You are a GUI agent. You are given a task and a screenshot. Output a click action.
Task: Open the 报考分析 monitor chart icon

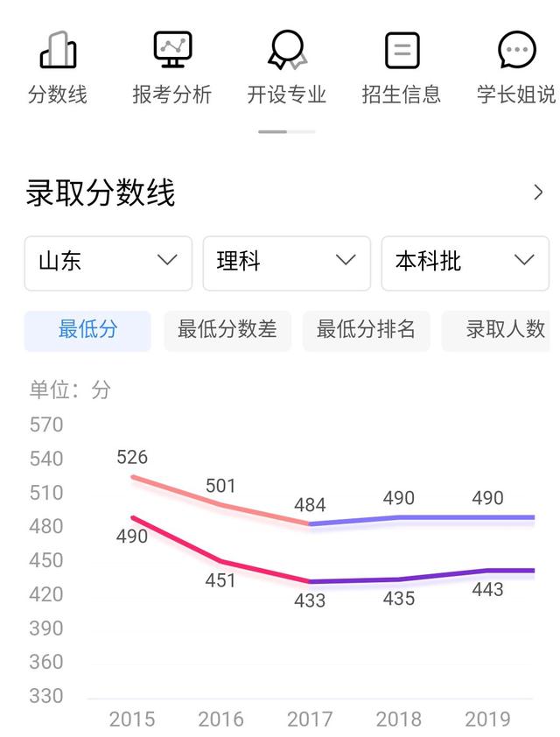(x=172, y=50)
